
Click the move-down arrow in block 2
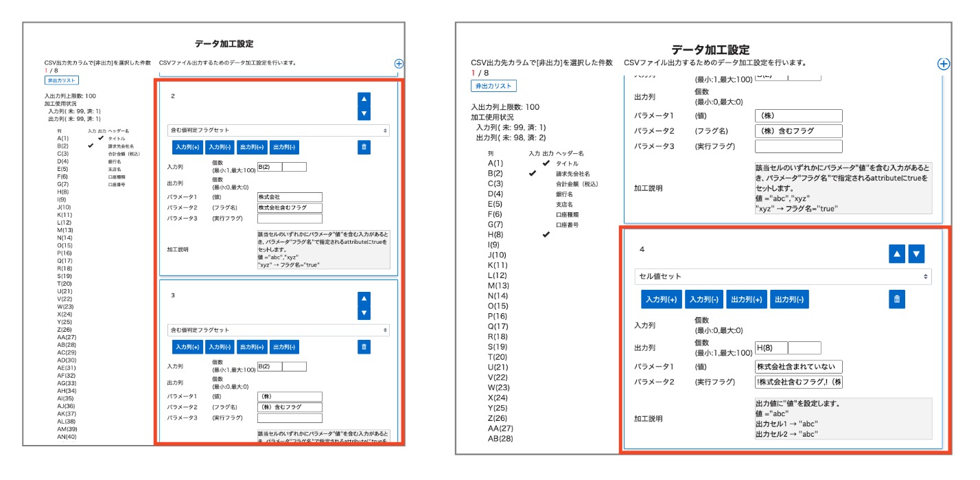coord(364,113)
